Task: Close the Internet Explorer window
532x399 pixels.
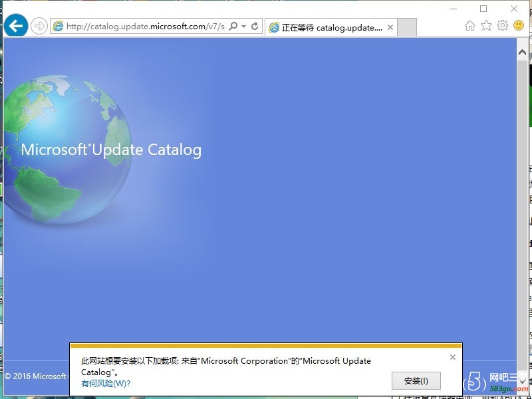Action: coord(514,9)
